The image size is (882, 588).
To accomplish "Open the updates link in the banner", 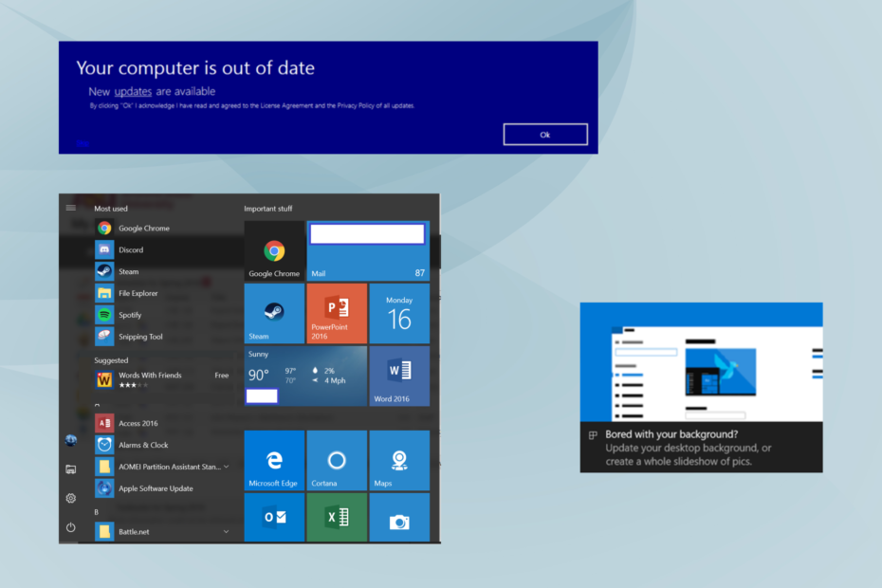I will click(131, 91).
